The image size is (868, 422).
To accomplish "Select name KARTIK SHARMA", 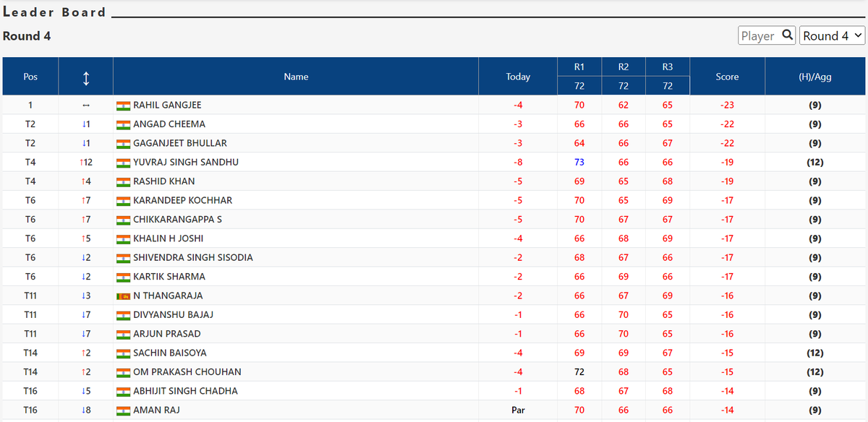I will [169, 277].
